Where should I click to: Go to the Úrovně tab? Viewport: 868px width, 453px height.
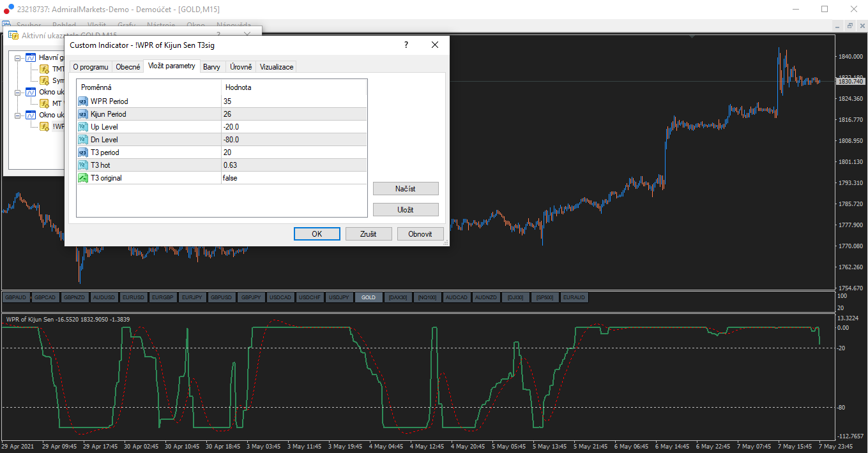tap(241, 67)
